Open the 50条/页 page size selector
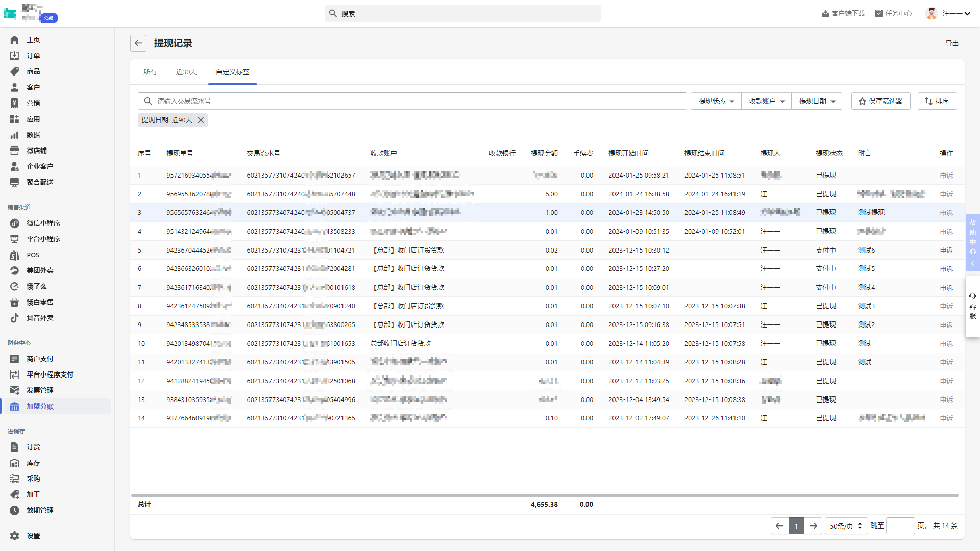Image resolution: width=980 pixels, height=551 pixels. [846, 525]
